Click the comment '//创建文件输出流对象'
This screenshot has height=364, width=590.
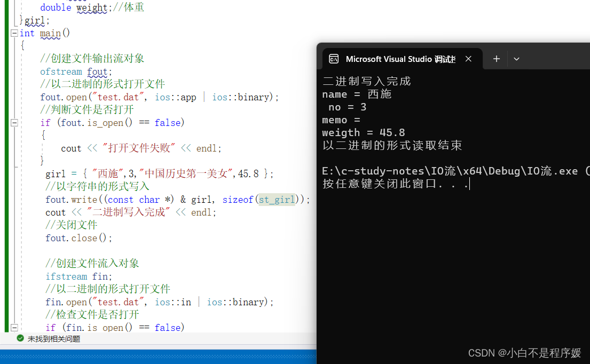pyautogui.click(x=92, y=58)
